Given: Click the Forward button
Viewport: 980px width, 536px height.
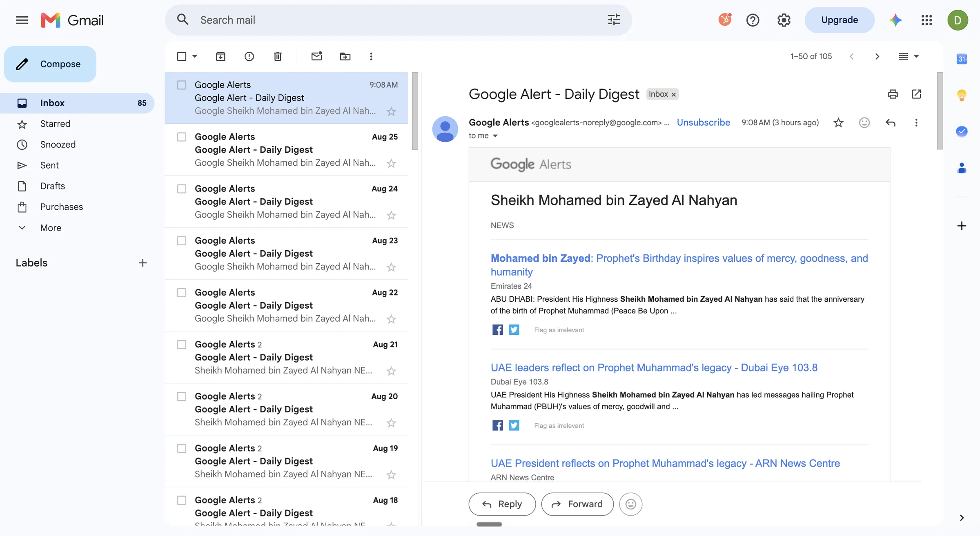Looking at the screenshot, I should (577, 504).
